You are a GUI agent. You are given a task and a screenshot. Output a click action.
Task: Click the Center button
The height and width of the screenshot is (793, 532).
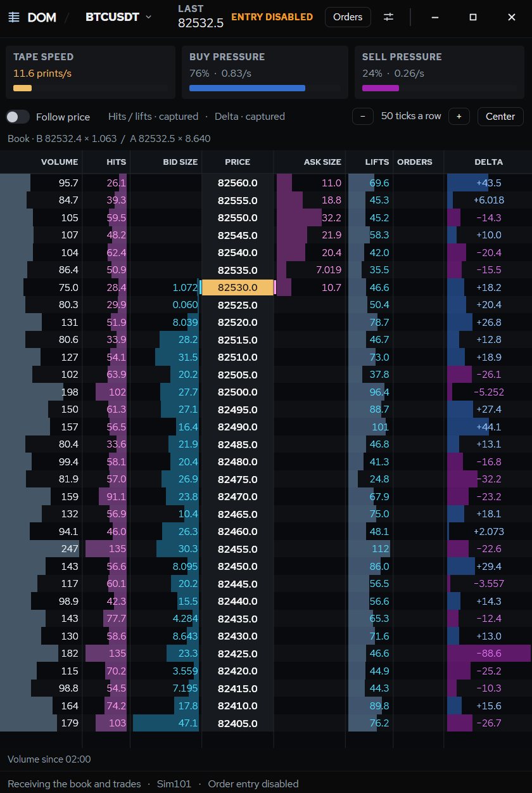point(500,117)
